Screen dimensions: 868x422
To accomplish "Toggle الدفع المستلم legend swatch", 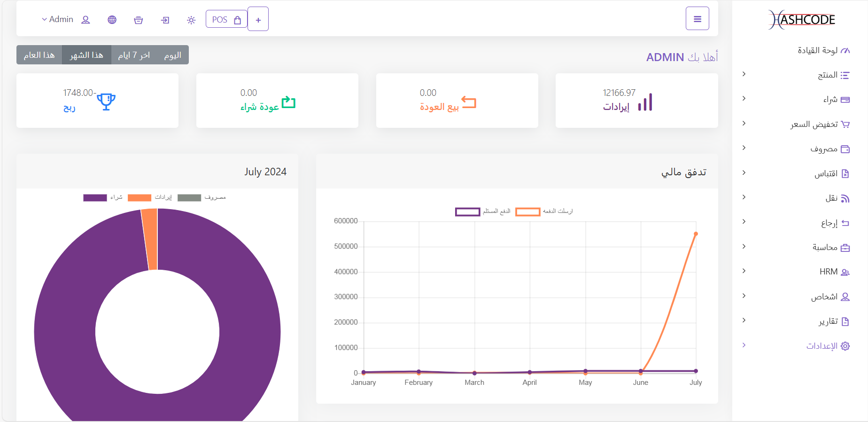I will pyautogui.click(x=467, y=212).
